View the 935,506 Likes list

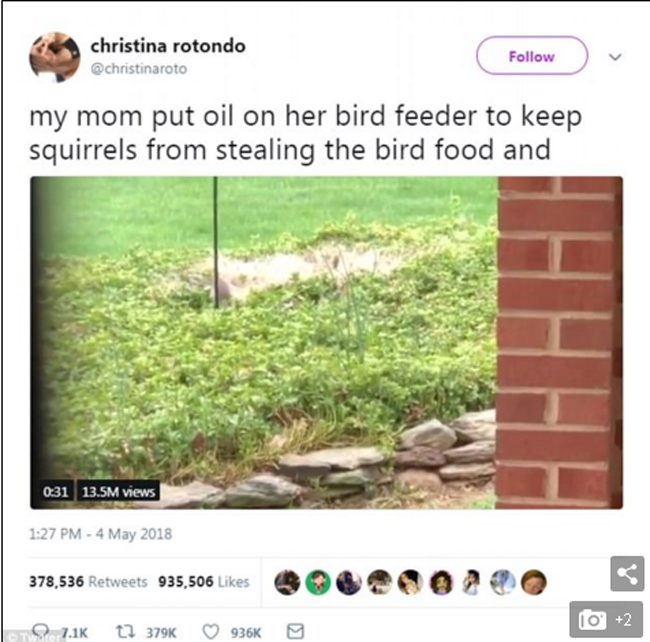[x=204, y=582]
